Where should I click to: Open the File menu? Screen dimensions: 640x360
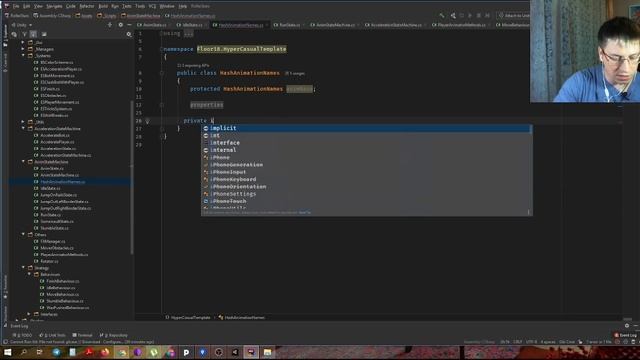[x=16, y=6]
